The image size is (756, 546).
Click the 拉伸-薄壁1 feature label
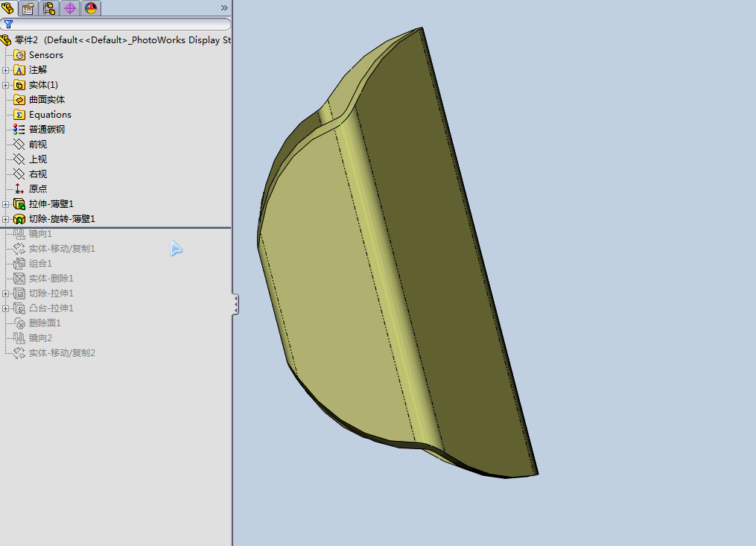(x=51, y=204)
